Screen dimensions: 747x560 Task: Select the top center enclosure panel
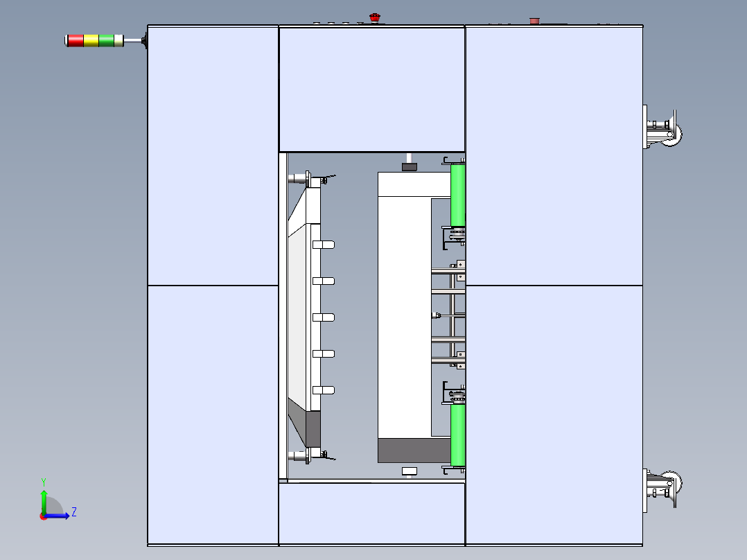point(371,89)
